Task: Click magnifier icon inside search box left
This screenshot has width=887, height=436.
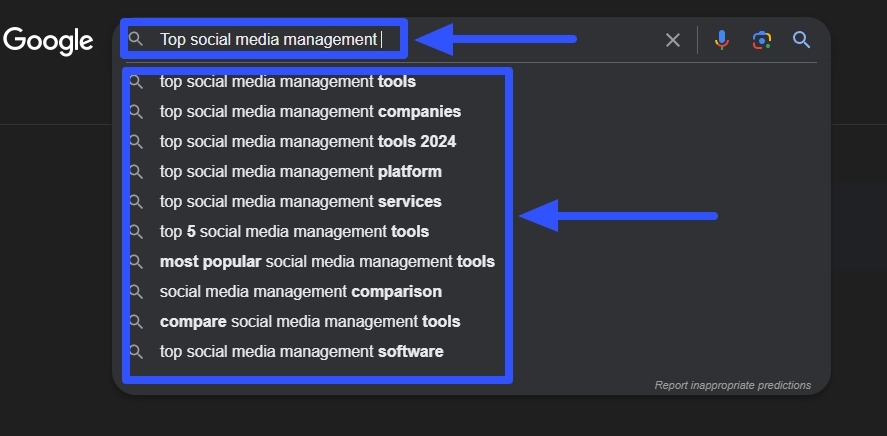Action: 137,40
